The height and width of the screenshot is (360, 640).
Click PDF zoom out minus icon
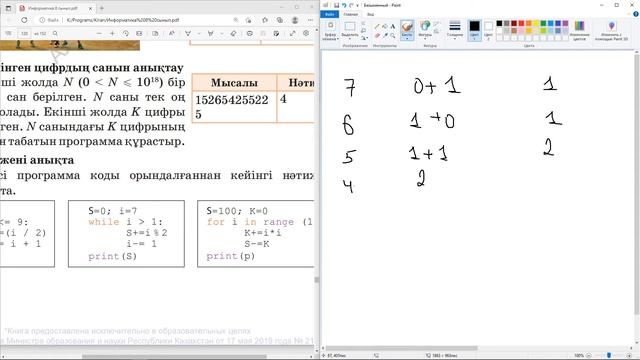coord(99,33)
